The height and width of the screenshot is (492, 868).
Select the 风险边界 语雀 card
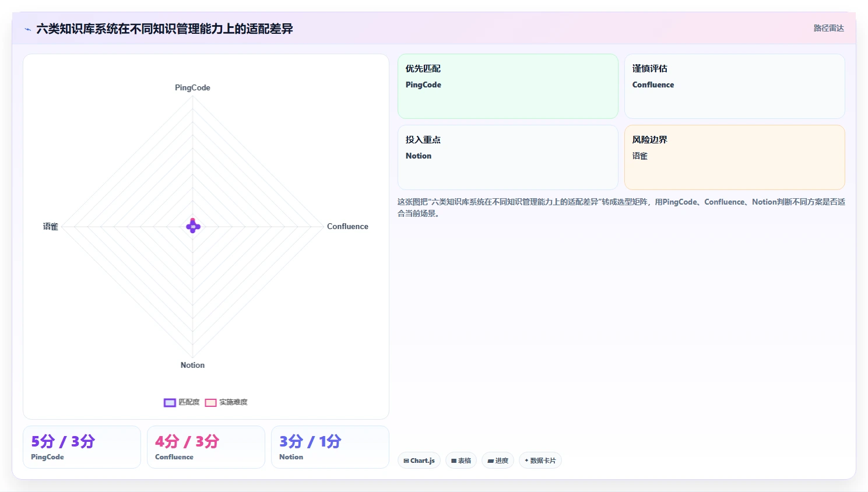(735, 157)
